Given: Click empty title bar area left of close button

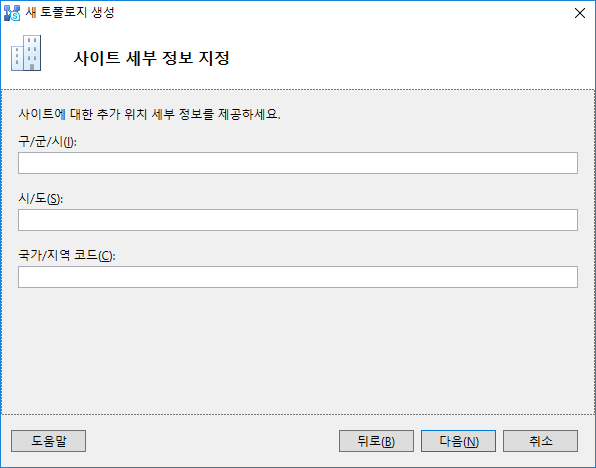Looking at the screenshot, I should point(342,13).
